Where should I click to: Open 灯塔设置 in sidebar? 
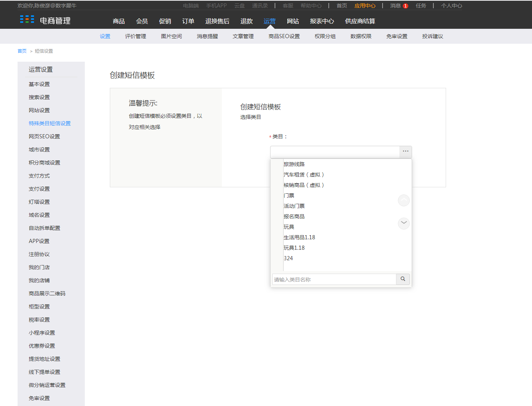(39, 202)
